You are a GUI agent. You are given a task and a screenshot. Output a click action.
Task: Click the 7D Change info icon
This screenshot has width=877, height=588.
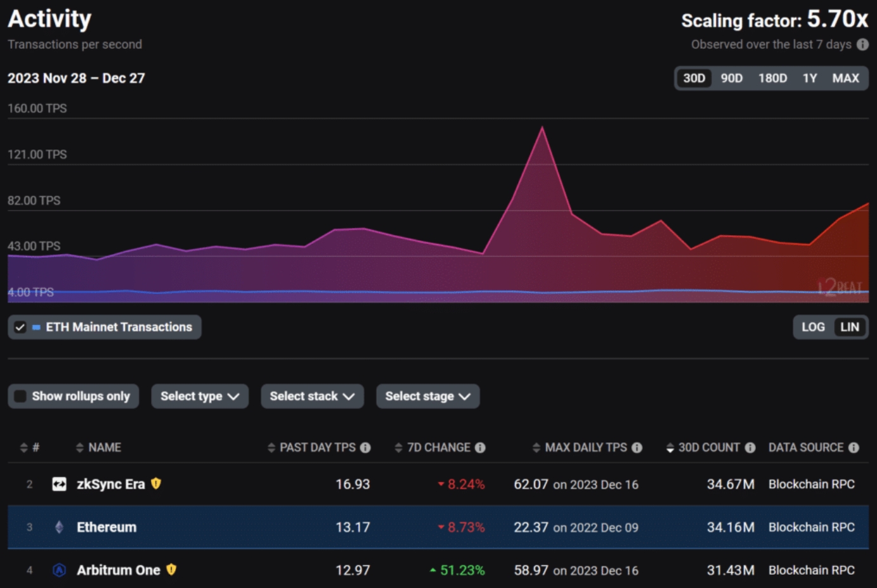(480, 447)
